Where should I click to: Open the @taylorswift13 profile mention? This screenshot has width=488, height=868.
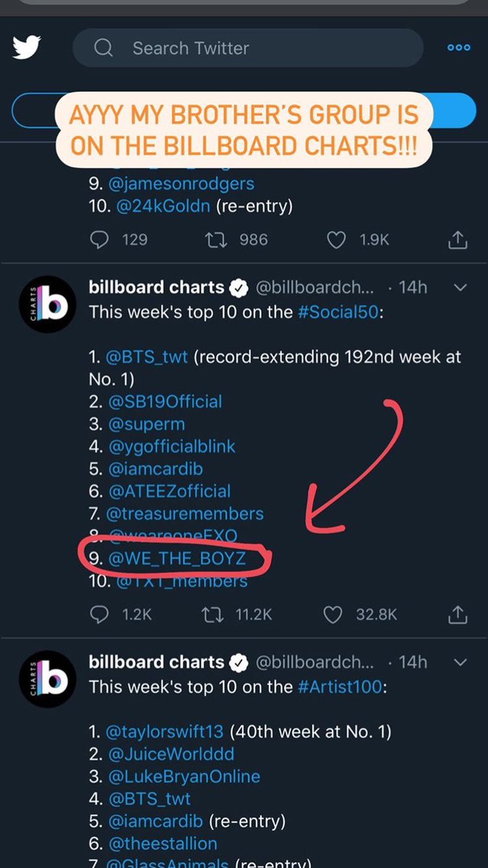click(166, 732)
